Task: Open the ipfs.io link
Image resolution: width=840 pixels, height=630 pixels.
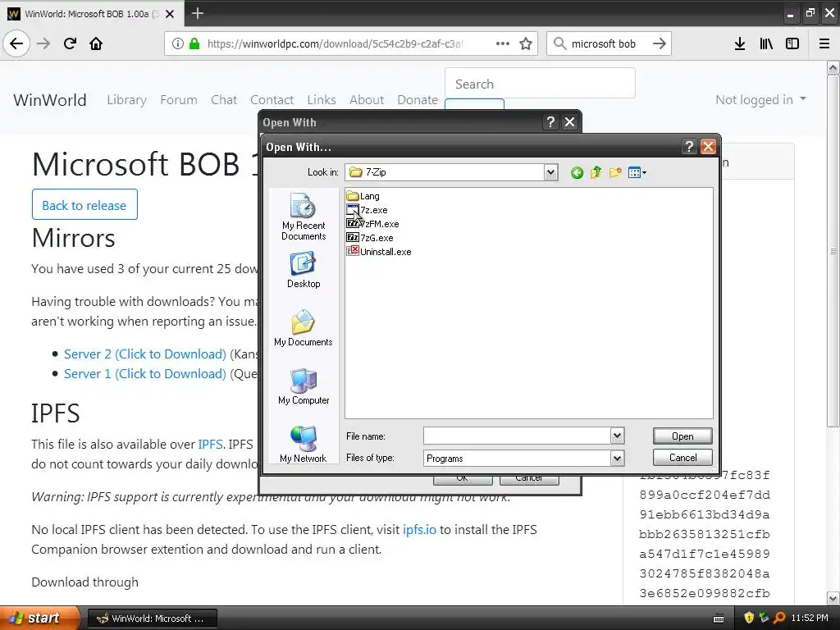Action: 419,530
